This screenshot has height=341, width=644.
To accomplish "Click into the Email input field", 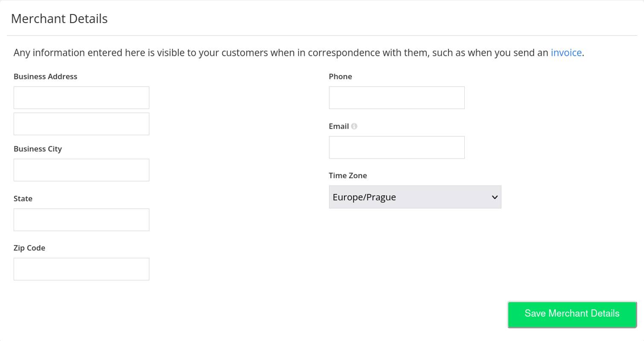I will pyautogui.click(x=396, y=147).
